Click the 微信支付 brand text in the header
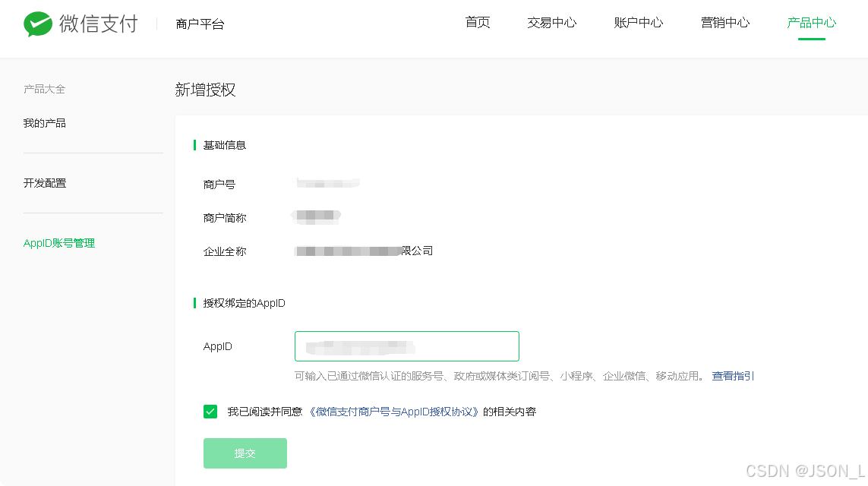This screenshot has width=868, height=486. (x=99, y=24)
